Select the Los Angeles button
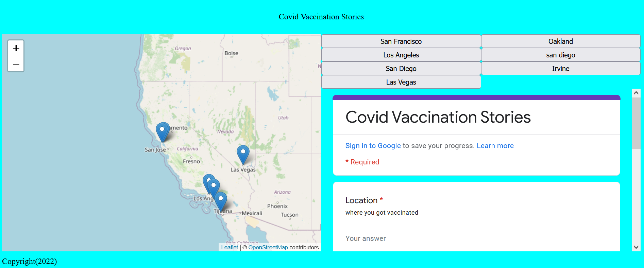This screenshot has width=644, height=268. (x=401, y=55)
